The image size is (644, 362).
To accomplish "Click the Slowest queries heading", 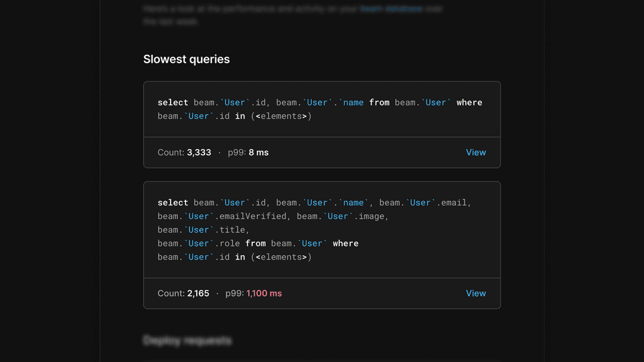I will click(186, 59).
